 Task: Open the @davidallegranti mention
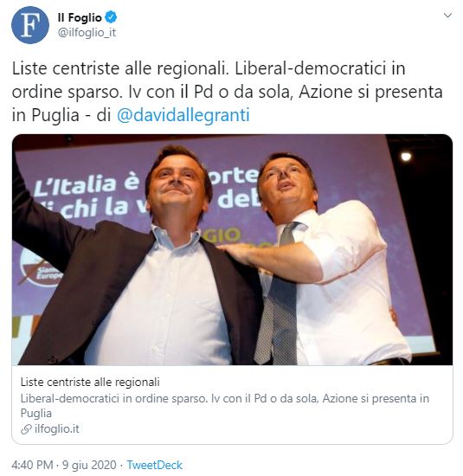point(183,115)
